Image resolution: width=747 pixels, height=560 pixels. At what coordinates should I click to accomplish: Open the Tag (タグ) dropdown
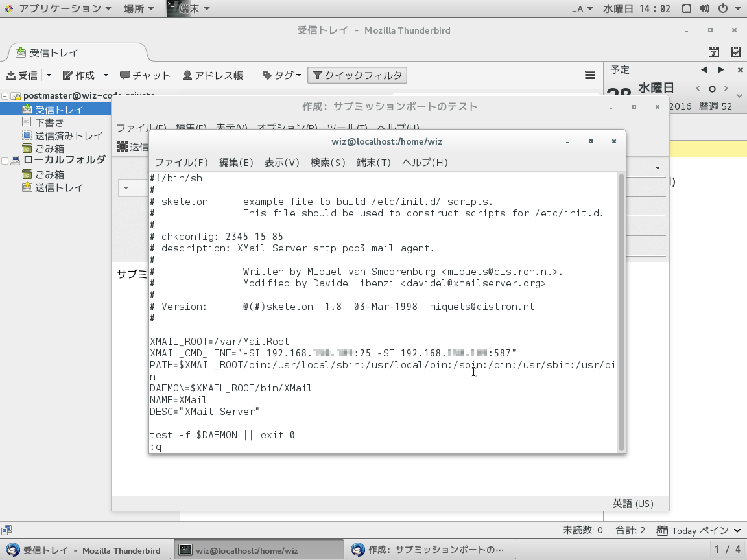pos(281,75)
